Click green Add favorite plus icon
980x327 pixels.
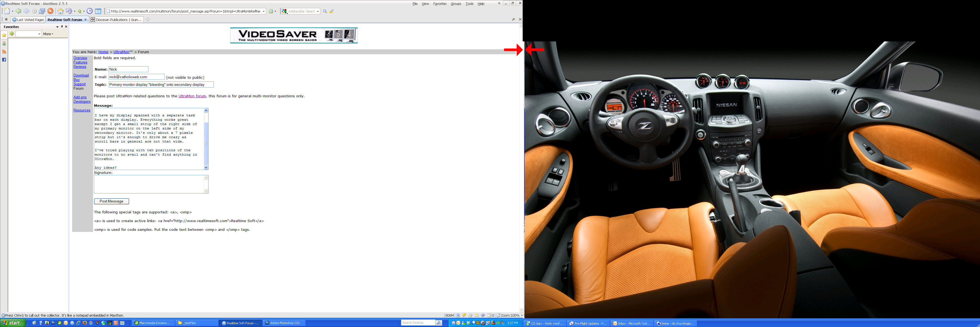pos(12,34)
